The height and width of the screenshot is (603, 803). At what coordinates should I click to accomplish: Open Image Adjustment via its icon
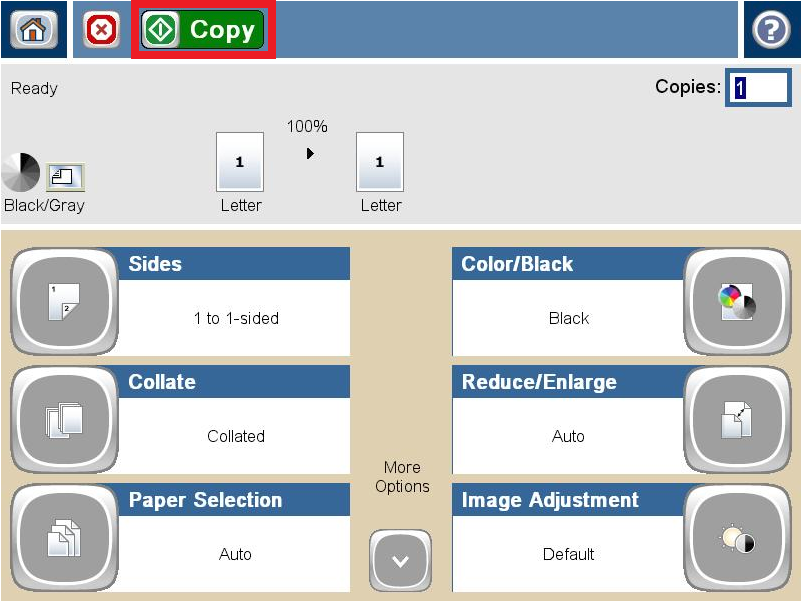737,538
